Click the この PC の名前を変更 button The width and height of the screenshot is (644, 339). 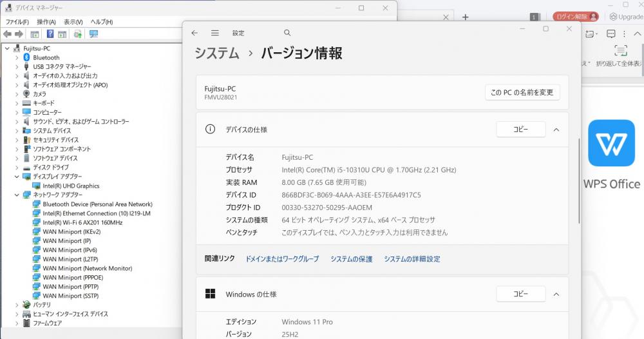pyautogui.click(x=522, y=92)
